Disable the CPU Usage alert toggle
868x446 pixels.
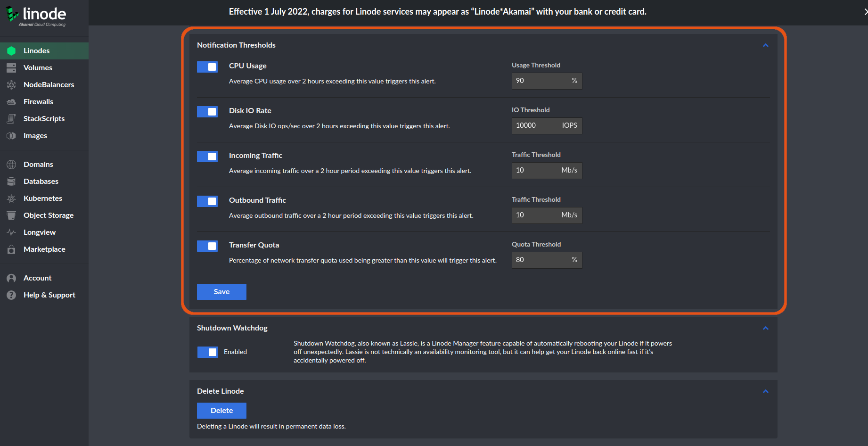(207, 67)
